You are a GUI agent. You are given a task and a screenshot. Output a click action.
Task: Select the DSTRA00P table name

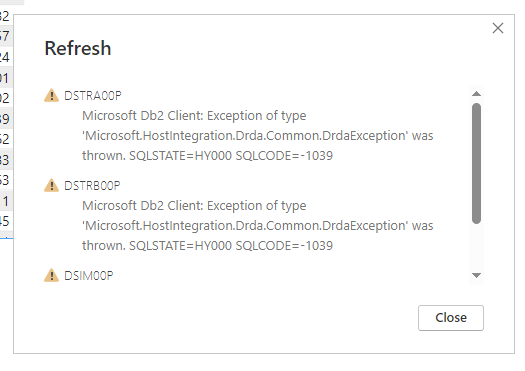(93, 96)
